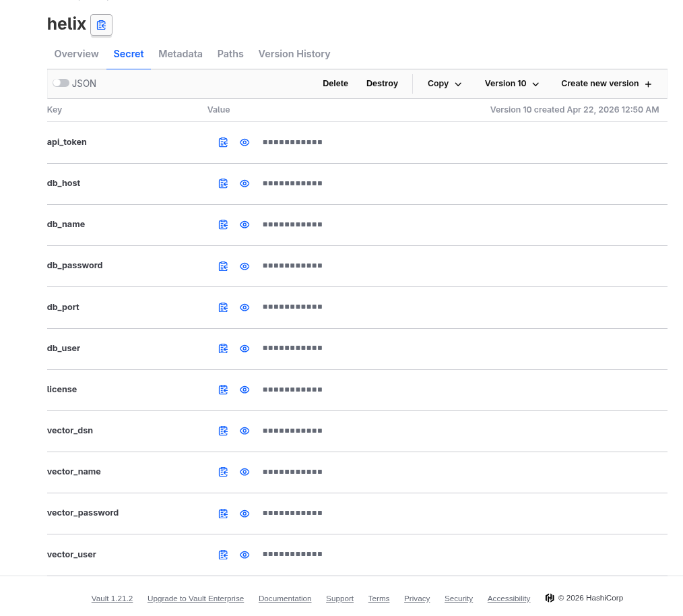683x616 pixels.
Task: Reveal the db_user value
Action: pos(245,348)
